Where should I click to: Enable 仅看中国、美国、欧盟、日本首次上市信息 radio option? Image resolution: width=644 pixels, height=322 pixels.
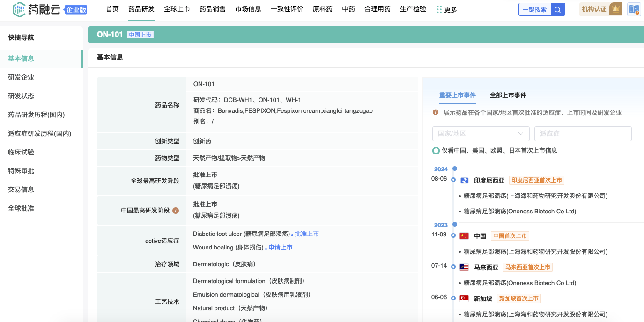[x=436, y=151]
